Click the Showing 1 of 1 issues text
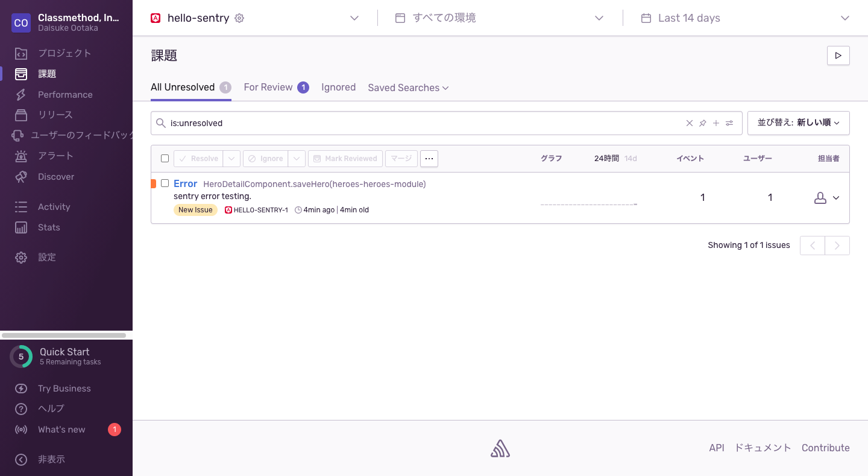868x476 pixels. (x=749, y=245)
